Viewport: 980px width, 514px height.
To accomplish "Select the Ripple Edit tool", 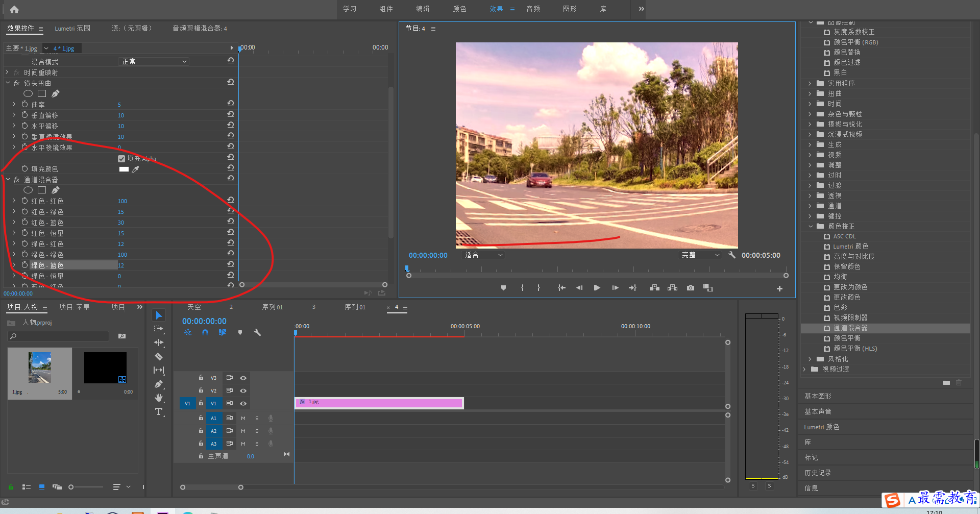I will [x=159, y=342].
